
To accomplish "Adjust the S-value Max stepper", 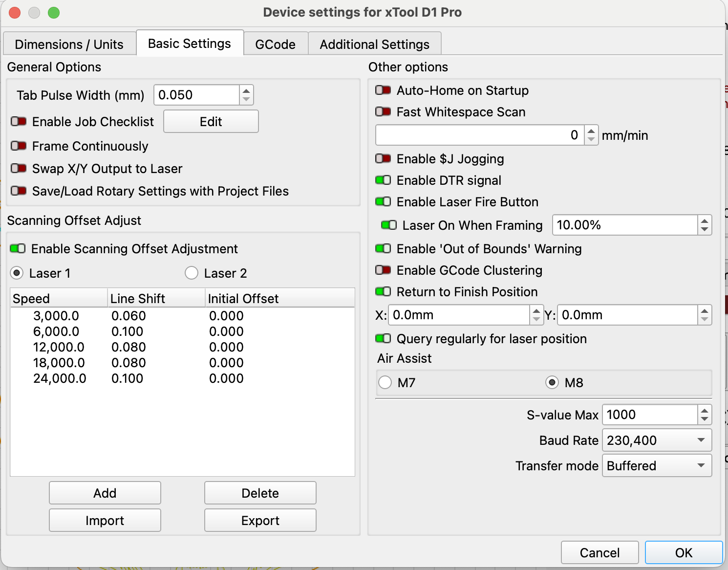I will point(705,415).
